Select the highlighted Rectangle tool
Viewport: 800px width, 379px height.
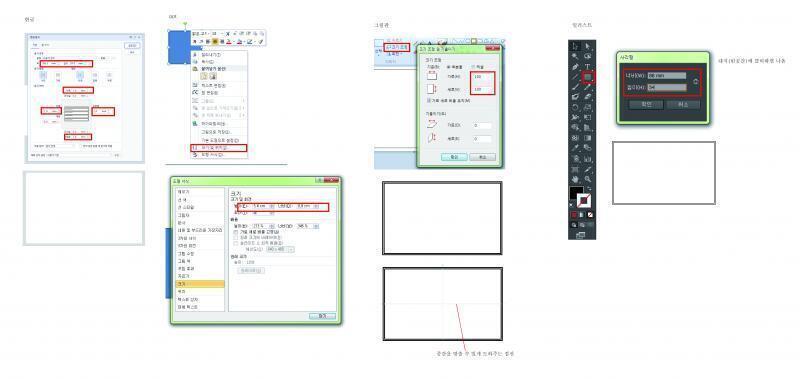point(588,77)
